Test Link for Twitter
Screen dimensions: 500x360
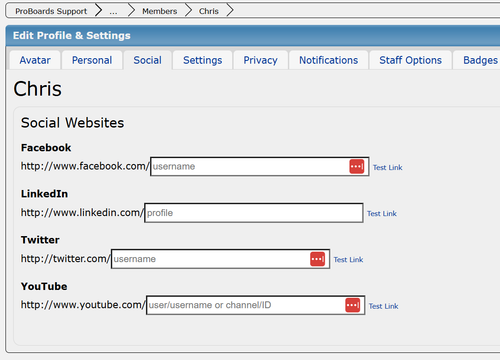click(348, 259)
